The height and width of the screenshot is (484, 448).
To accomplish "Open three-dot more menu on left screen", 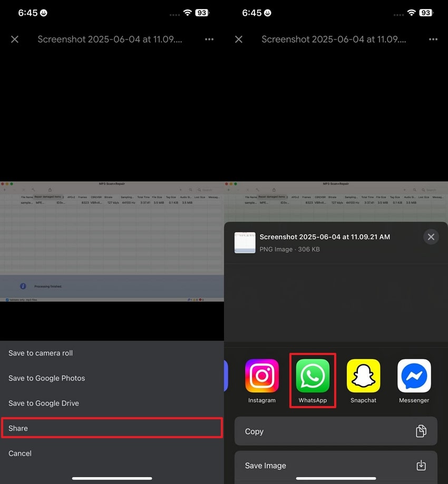I will click(209, 39).
